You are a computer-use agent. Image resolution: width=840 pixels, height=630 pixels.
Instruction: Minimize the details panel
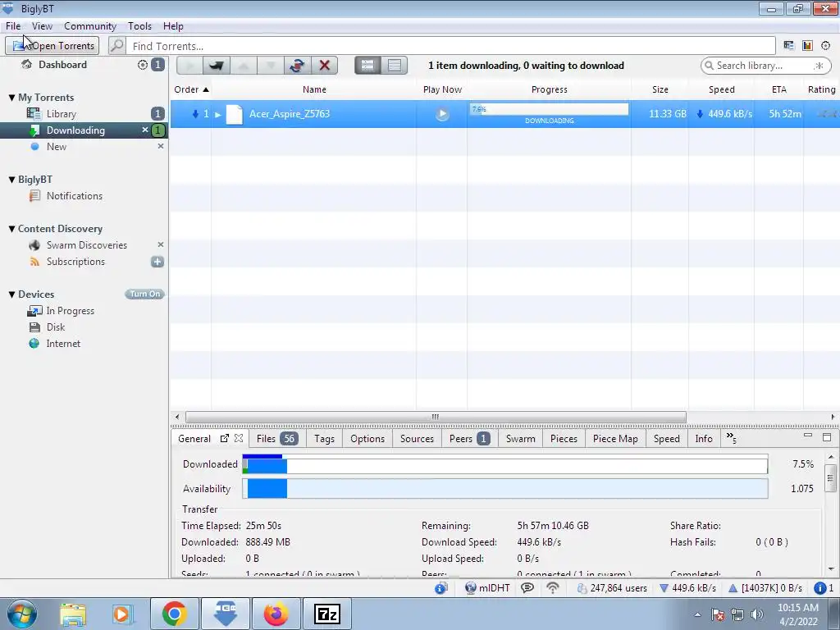tap(808, 436)
